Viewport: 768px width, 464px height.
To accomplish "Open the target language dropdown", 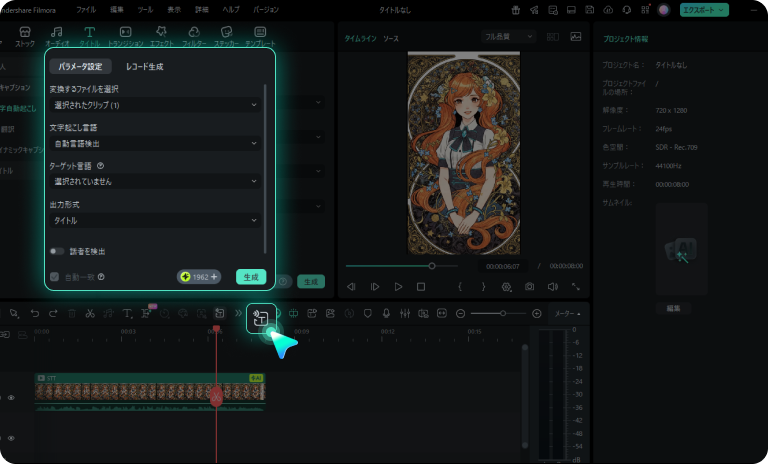I will tap(156, 181).
